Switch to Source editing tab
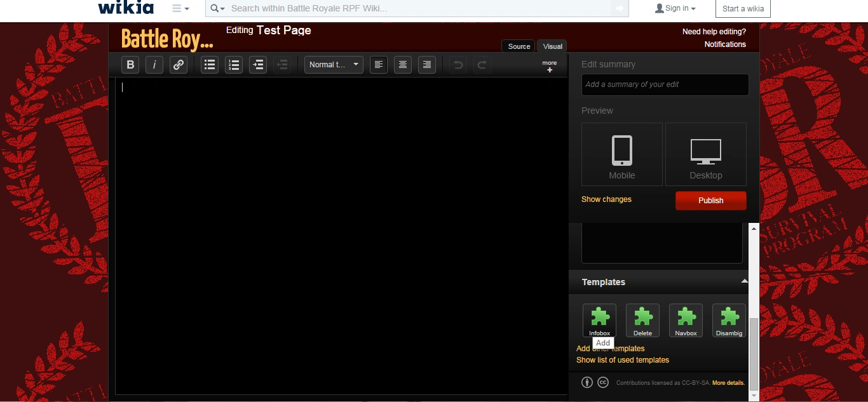This screenshot has width=868, height=402. tap(519, 46)
